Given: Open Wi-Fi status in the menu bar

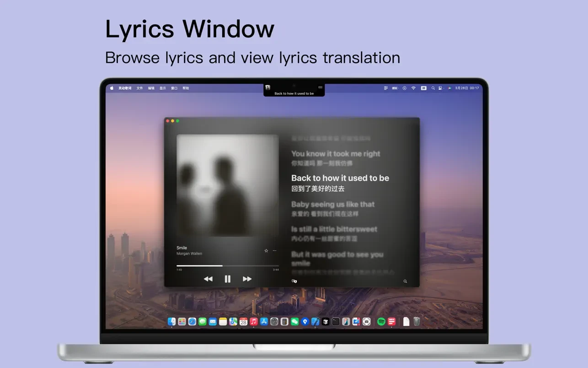Looking at the screenshot, I should click(413, 88).
